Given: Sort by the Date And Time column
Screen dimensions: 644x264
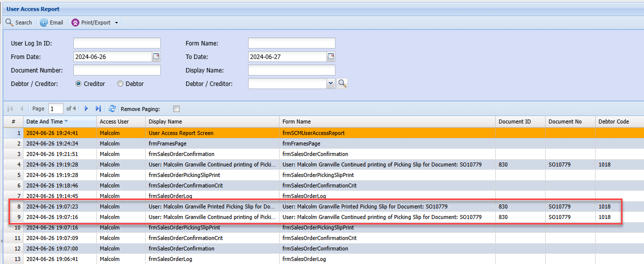Looking at the screenshot, I should [44, 121].
